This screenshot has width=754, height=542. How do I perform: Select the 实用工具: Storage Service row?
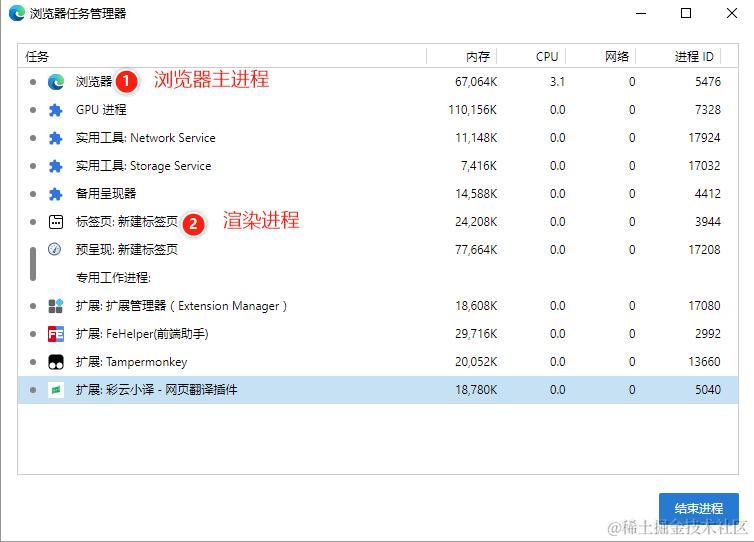point(378,165)
